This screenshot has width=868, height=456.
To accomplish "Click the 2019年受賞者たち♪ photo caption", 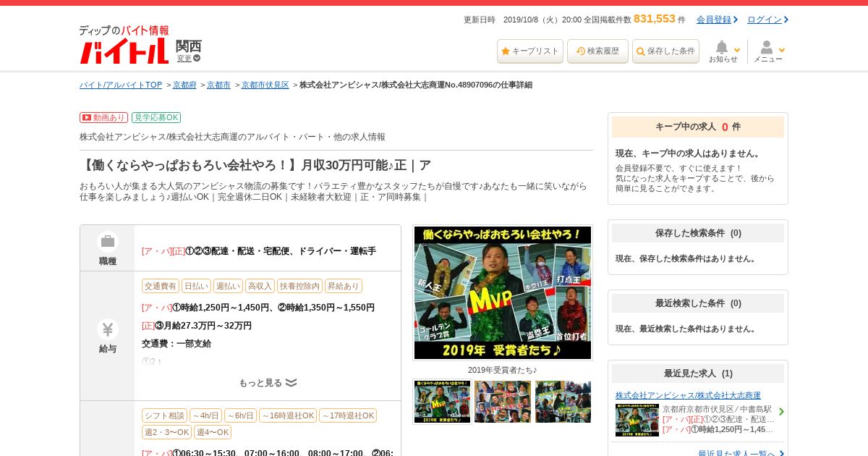I will (x=503, y=370).
